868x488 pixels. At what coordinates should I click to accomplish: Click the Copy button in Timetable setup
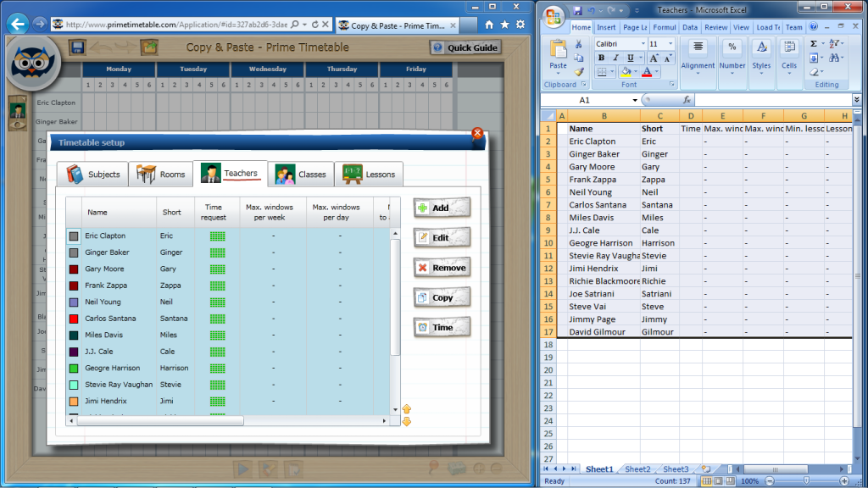click(x=442, y=297)
